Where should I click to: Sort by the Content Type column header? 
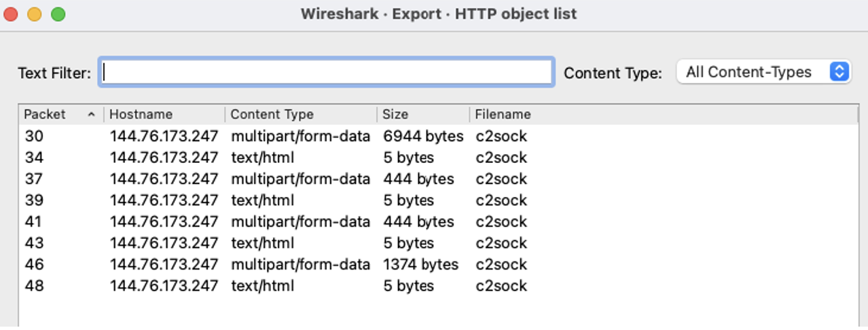pos(301,114)
